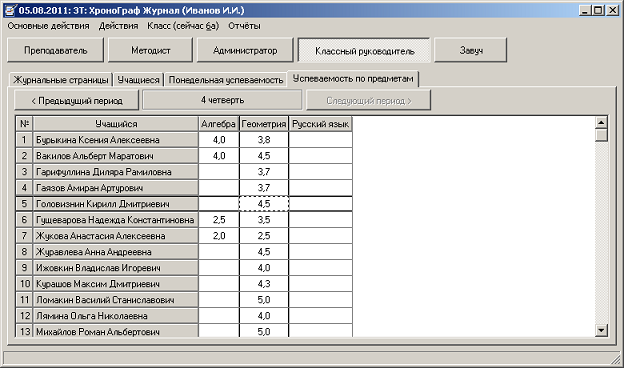Image resolution: width=624 pixels, height=368 pixels.
Task: Switch to the Понедельная успеваемость tab
Action: point(226,80)
